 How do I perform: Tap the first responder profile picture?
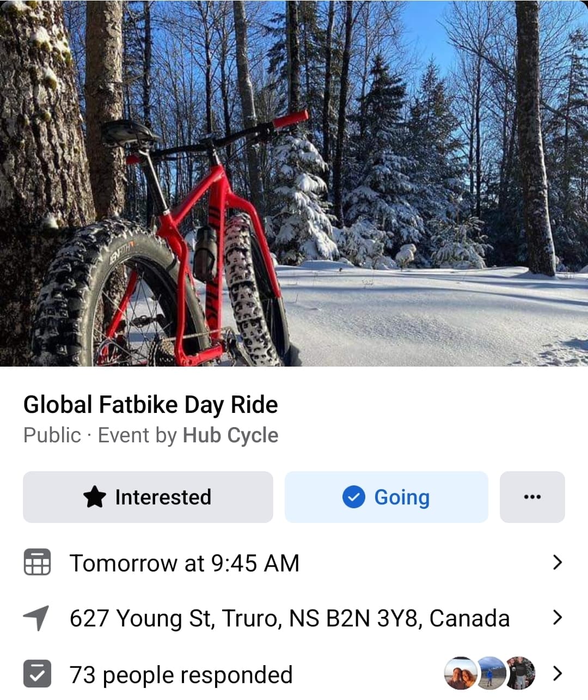coord(460,674)
